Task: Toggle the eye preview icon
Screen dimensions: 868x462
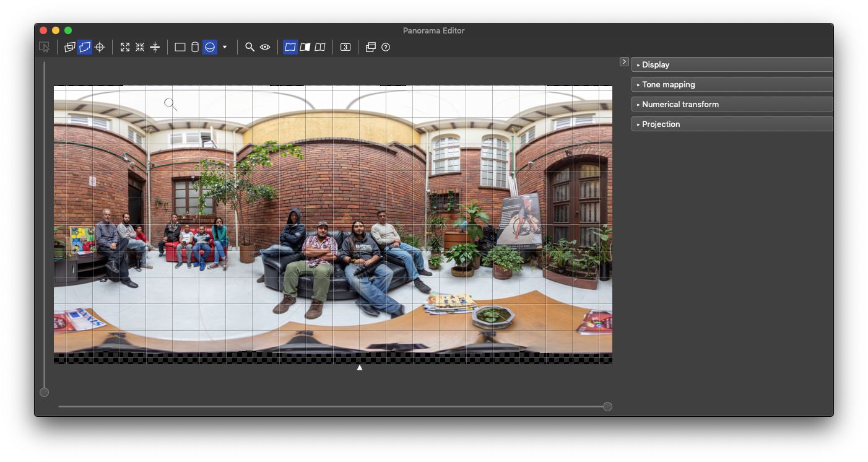Action: point(265,47)
